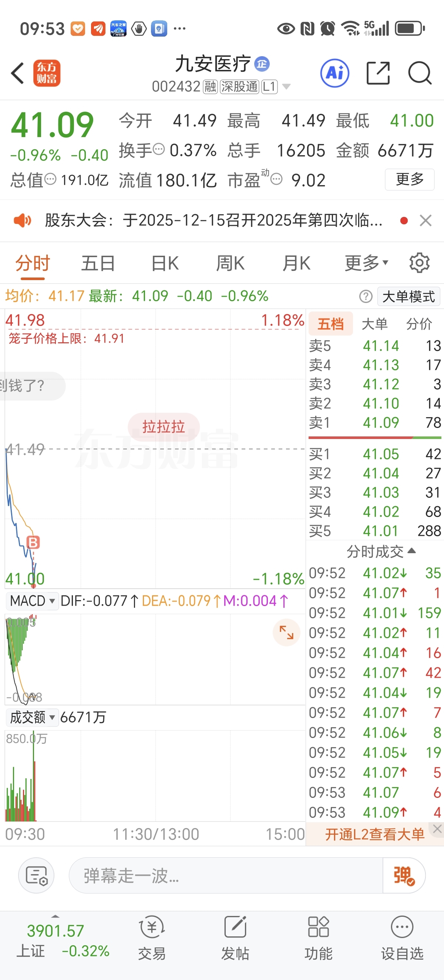This screenshot has height=980, width=444.
Task: Open the Ai assistant icon
Action: pyautogui.click(x=335, y=73)
